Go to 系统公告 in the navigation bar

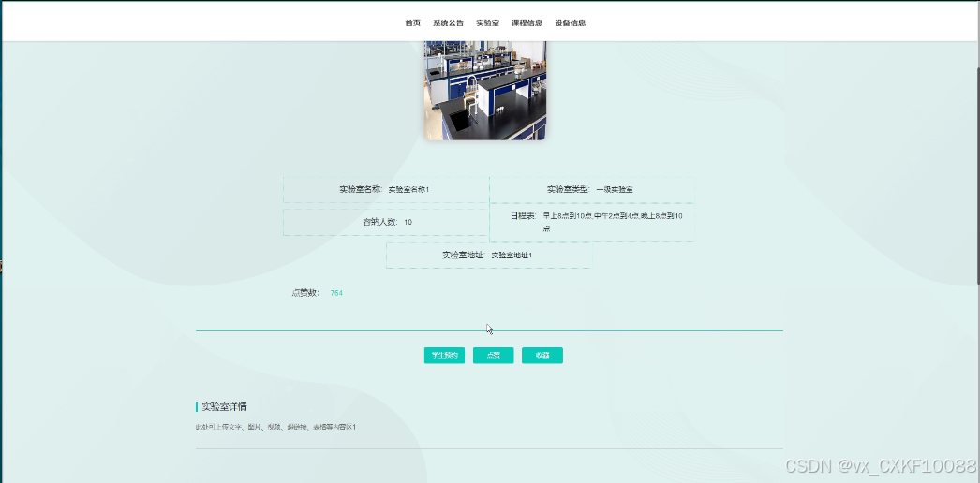point(448,23)
